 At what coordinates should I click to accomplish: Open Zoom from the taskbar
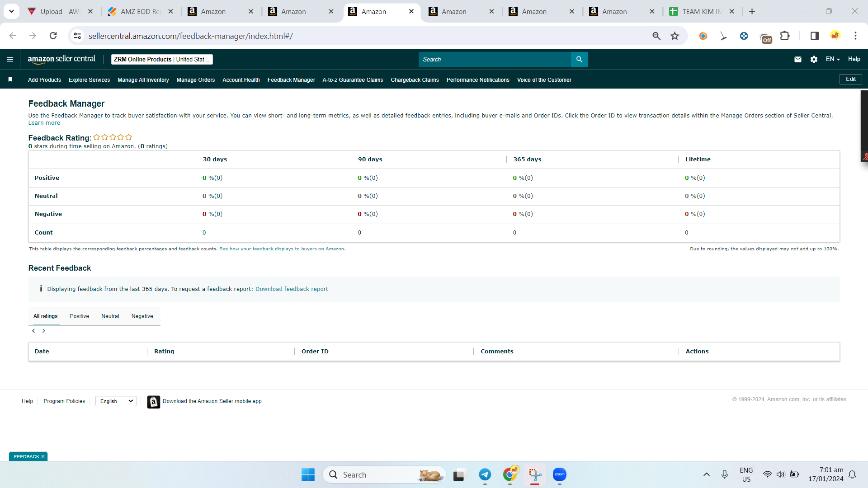(x=560, y=474)
